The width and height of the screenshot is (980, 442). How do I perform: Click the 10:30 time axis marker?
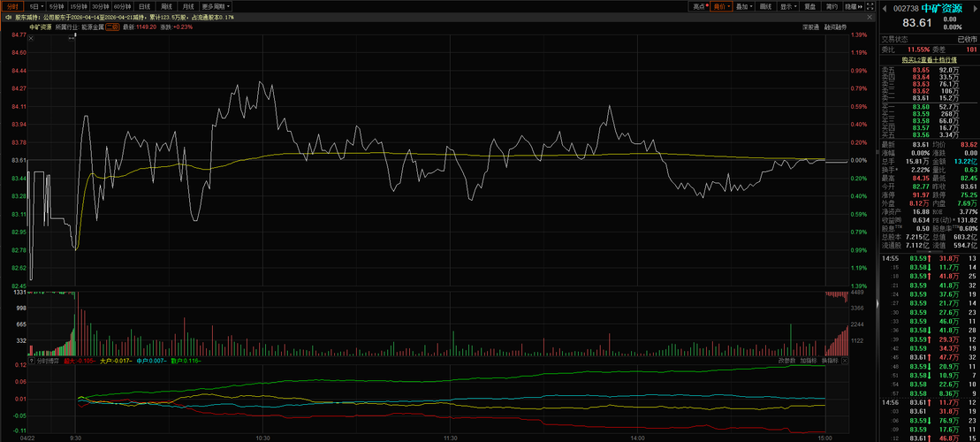coord(263,438)
